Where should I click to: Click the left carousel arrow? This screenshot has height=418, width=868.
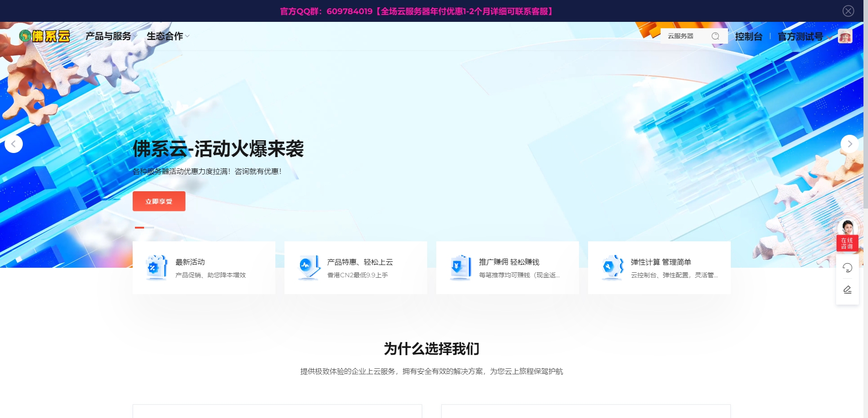13,144
